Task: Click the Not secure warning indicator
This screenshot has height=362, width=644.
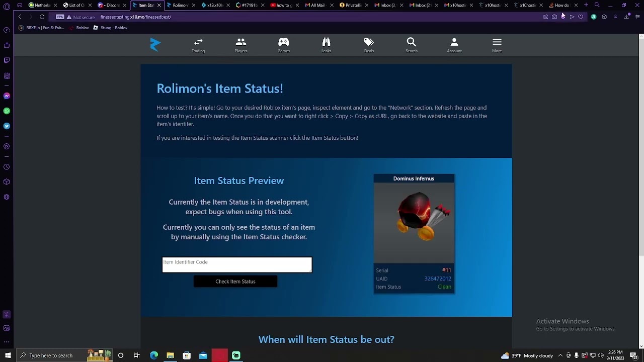Action: click(x=80, y=17)
